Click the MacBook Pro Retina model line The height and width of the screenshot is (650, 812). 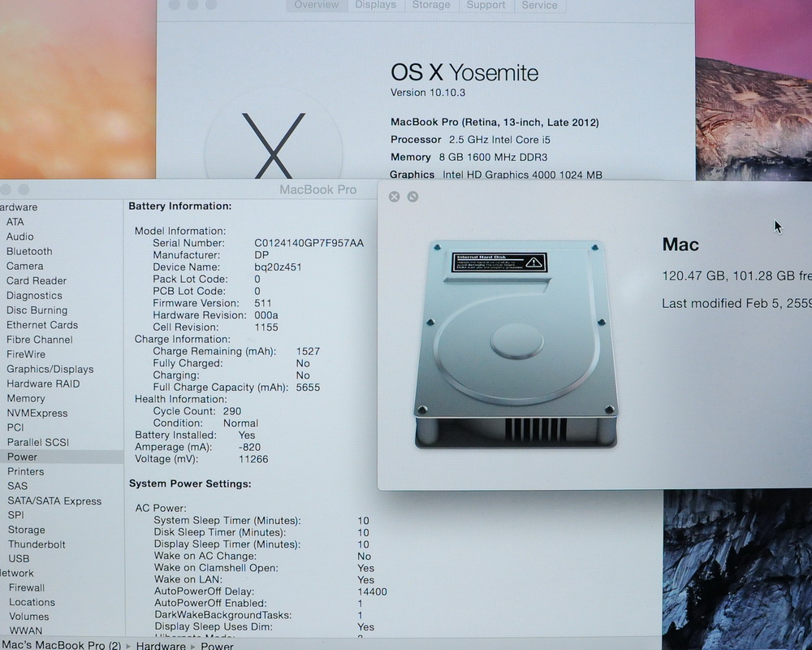click(x=495, y=123)
